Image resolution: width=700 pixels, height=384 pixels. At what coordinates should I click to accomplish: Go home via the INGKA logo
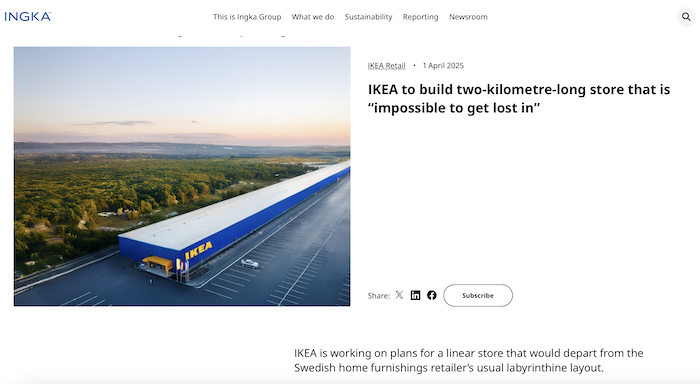28,17
